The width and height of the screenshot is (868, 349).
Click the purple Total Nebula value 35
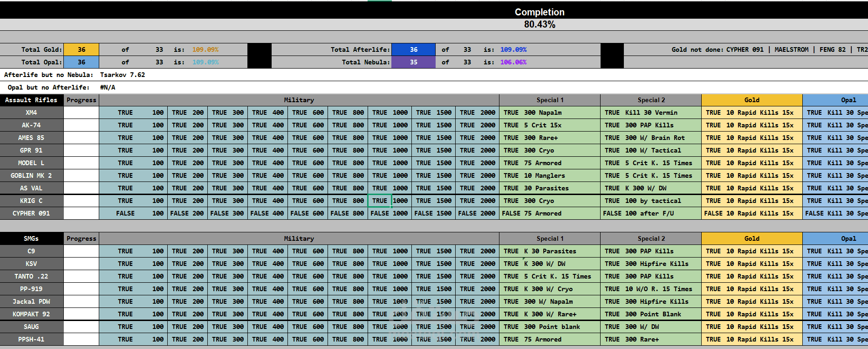point(413,62)
